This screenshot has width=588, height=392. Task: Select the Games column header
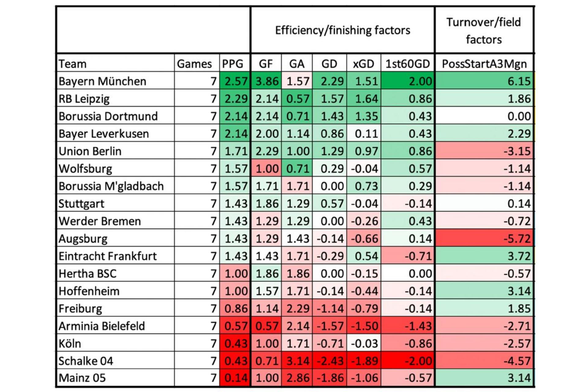[x=194, y=64]
